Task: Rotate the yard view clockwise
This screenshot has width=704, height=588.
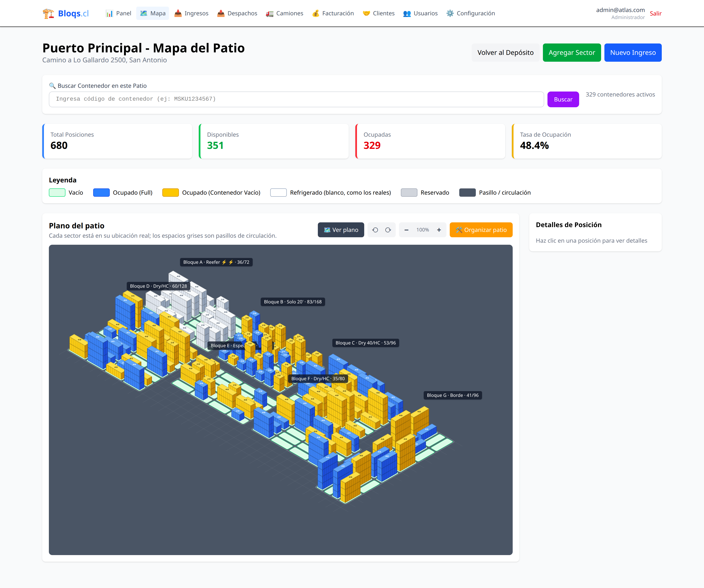Action: coord(388,230)
